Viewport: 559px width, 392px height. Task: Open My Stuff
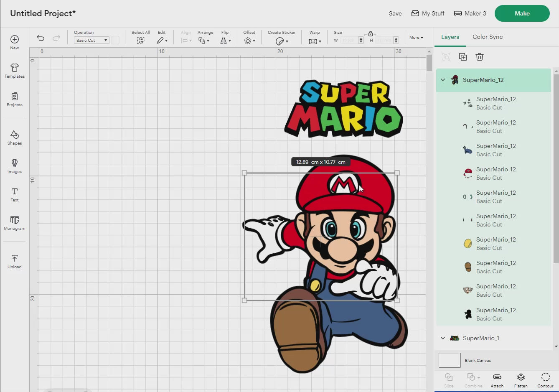coord(428,13)
